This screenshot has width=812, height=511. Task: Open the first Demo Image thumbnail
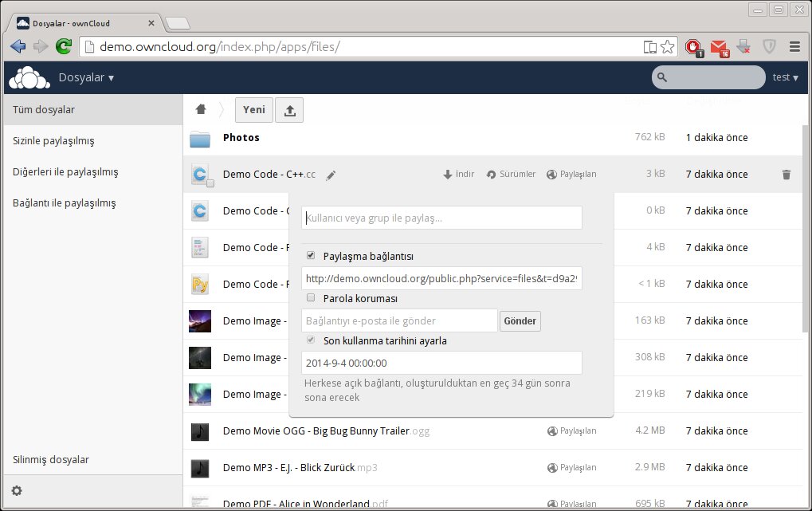[x=200, y=321]
